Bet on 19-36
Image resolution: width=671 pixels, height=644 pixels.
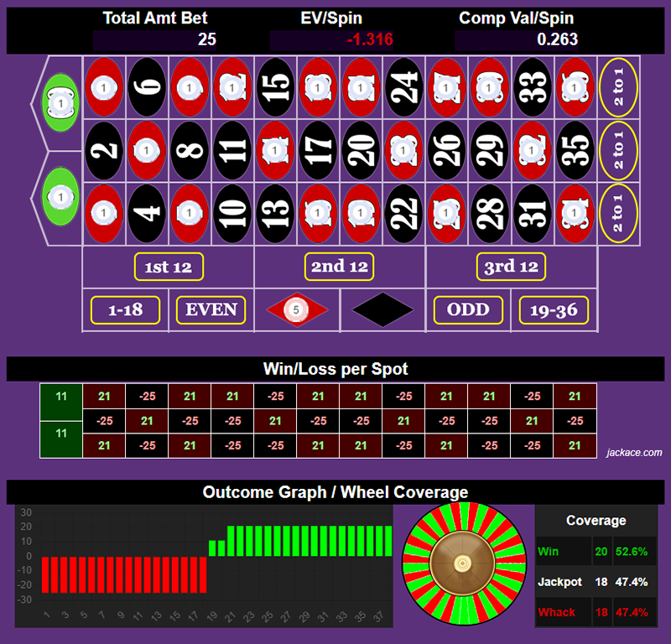click(x=554, y=309)
